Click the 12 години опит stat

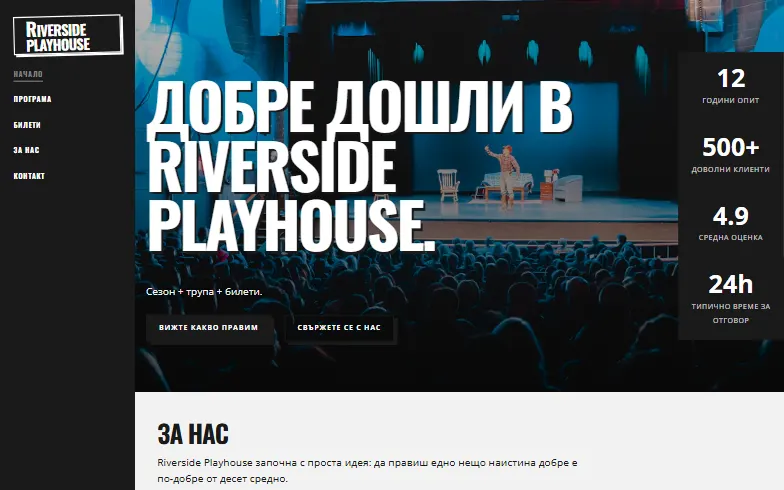[x=730, y=86]
